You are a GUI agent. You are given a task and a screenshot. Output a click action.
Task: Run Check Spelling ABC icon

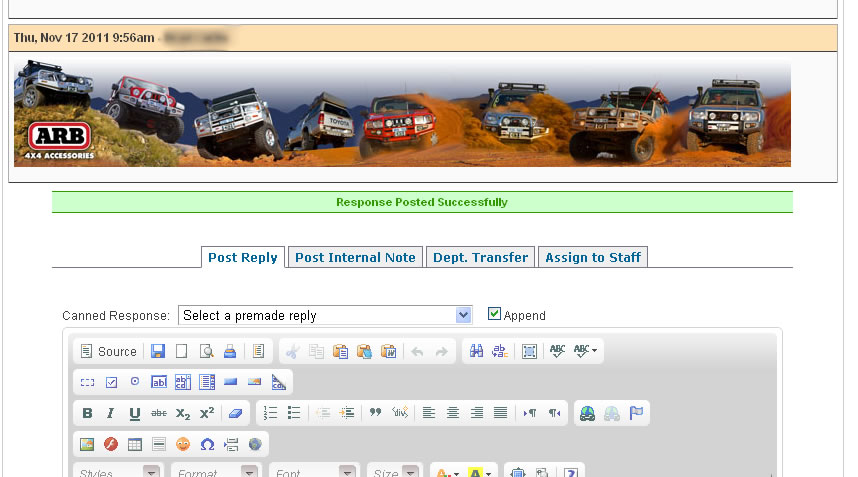558,351
